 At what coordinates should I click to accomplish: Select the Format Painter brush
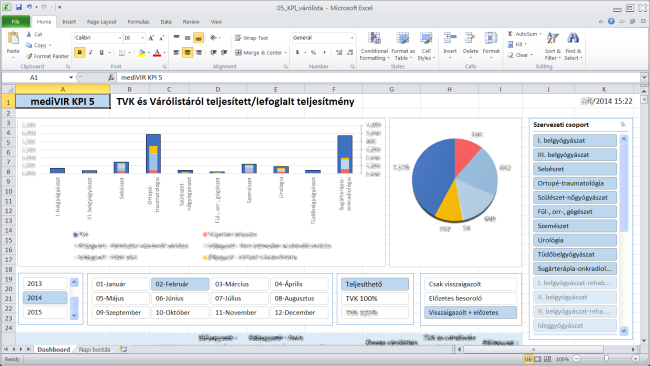point(29,56)
